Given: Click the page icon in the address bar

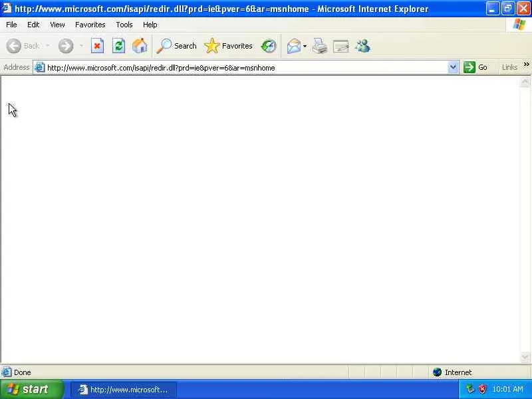Looking at the screenshot, I should [x=40, y=67].
